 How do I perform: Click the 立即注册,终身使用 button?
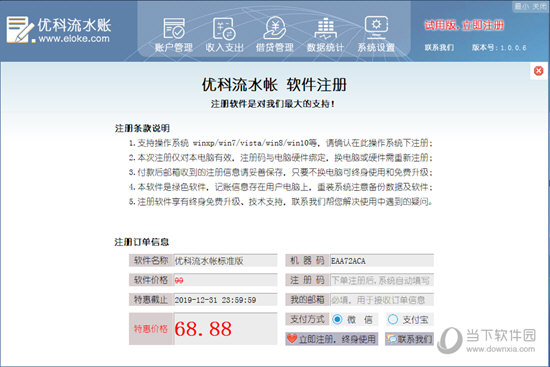pos(331,339)
